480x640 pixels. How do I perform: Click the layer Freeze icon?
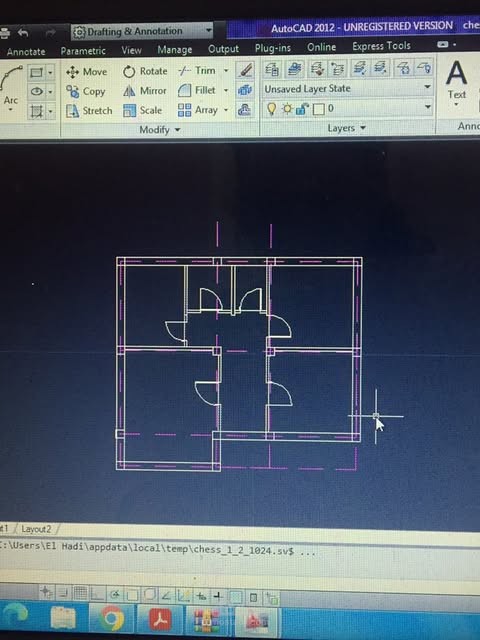click(403, 69)
